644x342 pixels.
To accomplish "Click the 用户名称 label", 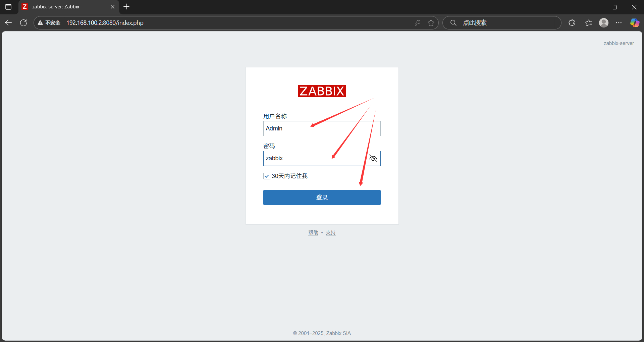I will [275, 116].
